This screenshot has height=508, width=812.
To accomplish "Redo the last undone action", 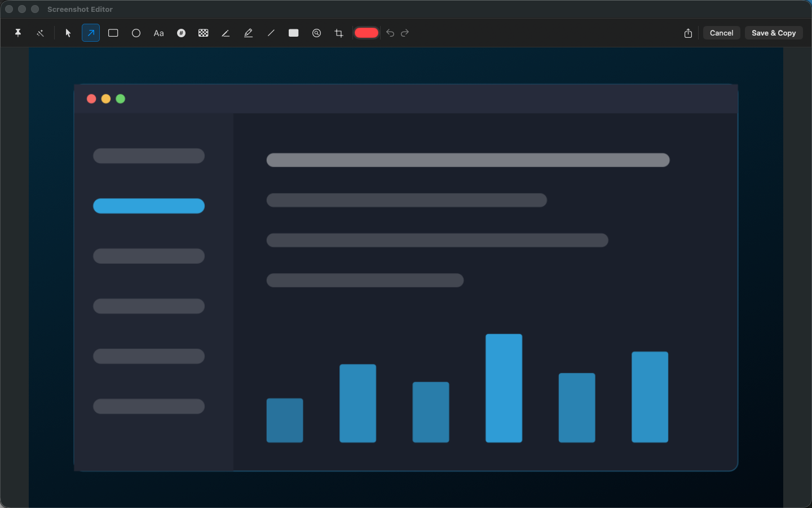I will pos(405,33).
